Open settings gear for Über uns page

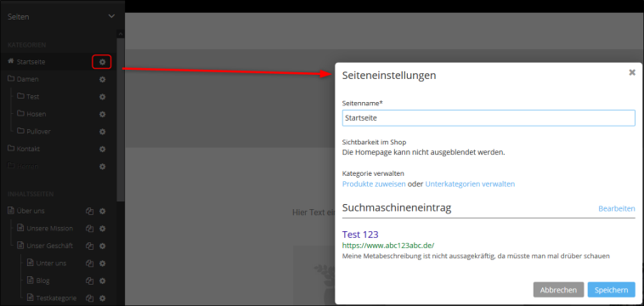tap(102, 211)
